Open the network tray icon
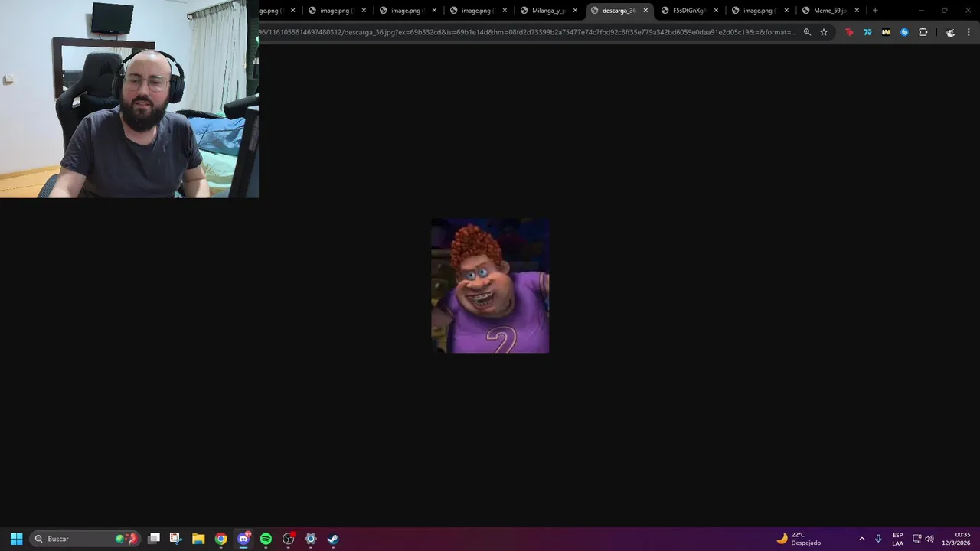This screenshot has height=551, width=980. pos(917,539)
